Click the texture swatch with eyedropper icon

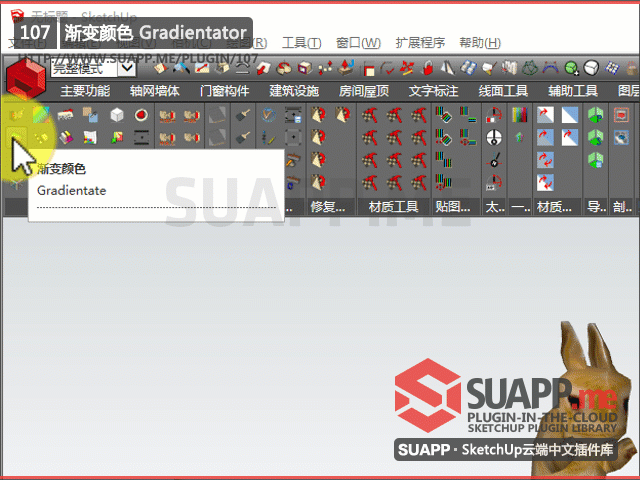point(90,115)
